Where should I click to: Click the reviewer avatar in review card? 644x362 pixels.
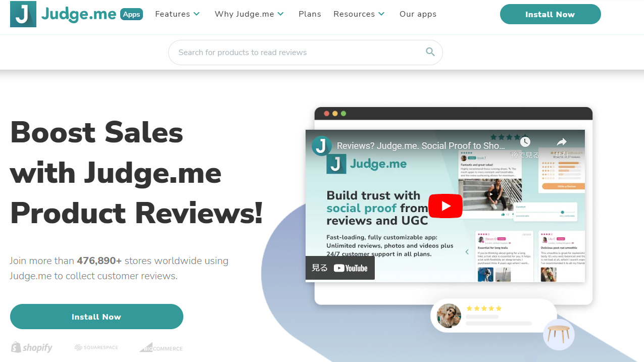click(x=449, y=316)
